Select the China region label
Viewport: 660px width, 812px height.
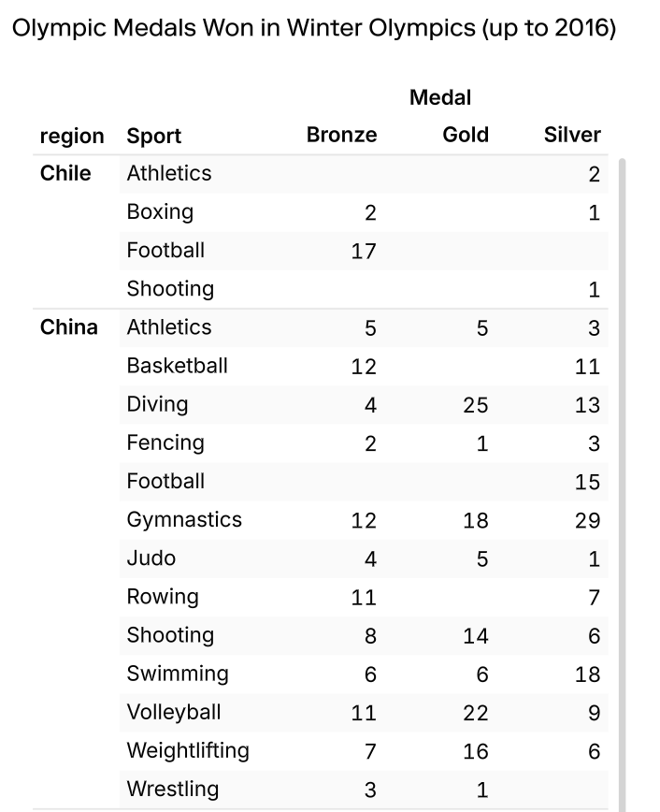click(68, 327)
